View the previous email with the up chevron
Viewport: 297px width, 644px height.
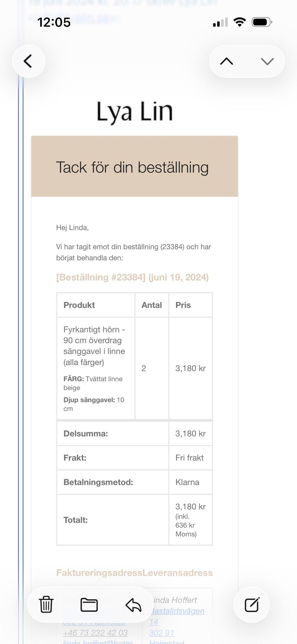click(227, 61)
